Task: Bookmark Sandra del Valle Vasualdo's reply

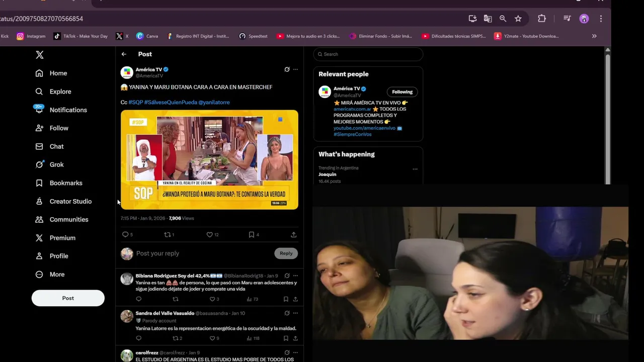Action: tap(286, 338)
